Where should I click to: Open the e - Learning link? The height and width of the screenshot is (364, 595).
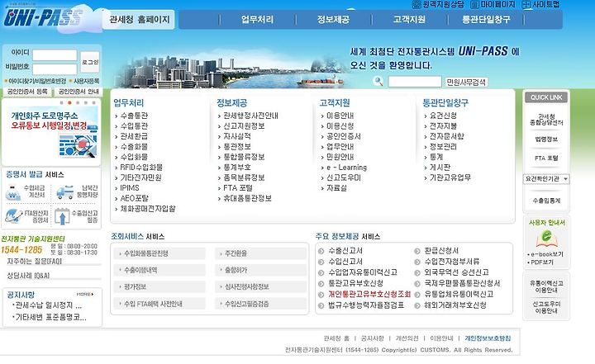click(346, 168)
